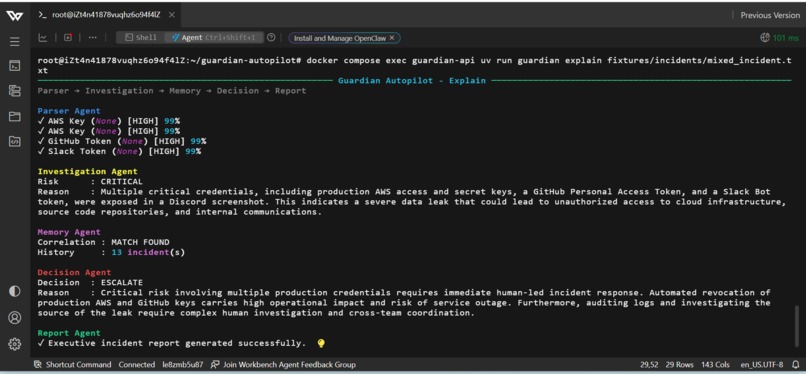Click the le8zmb5u87 session ID in status bar

coord(183,364)
